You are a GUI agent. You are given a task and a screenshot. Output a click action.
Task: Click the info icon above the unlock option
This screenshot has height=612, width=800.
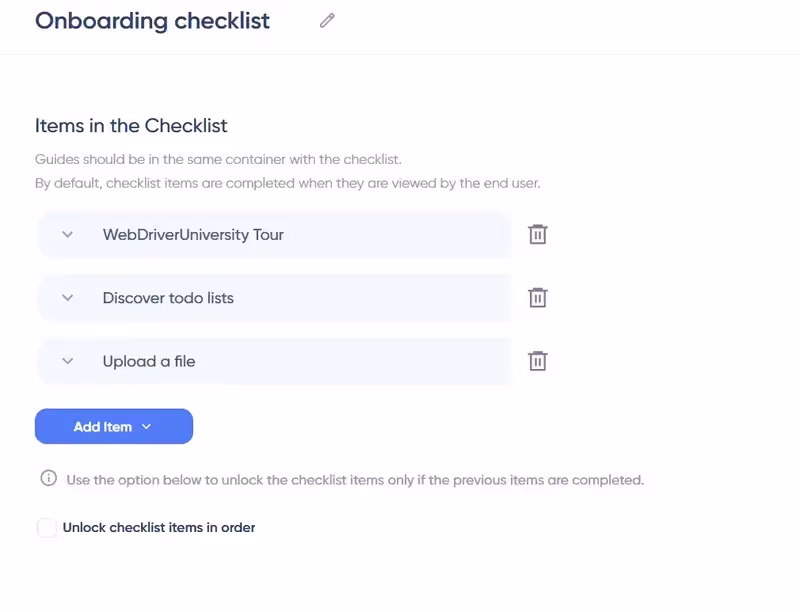(x=47, y=479)
